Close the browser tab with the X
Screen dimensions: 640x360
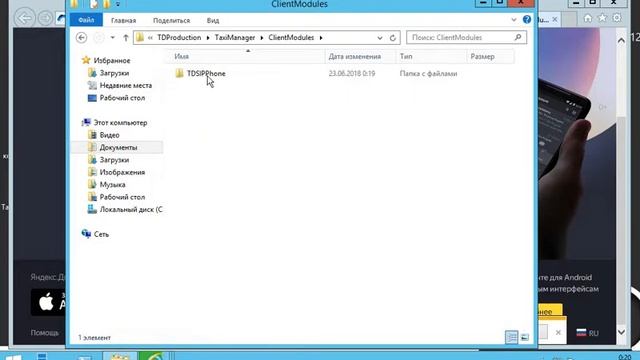[x=555, y=19]
